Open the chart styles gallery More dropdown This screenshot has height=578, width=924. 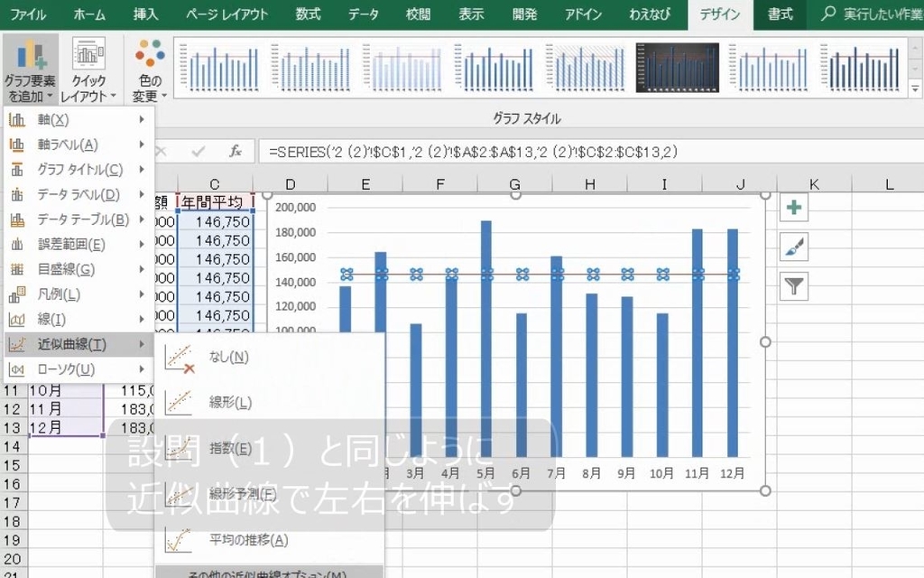click(914, 87)
